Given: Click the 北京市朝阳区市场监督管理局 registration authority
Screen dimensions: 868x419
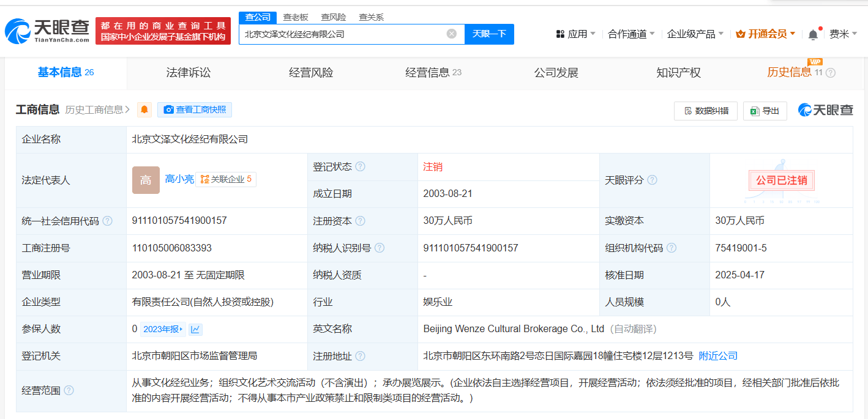Looking at the screenshot, I should pyautogui.click(x=195, y=356).
